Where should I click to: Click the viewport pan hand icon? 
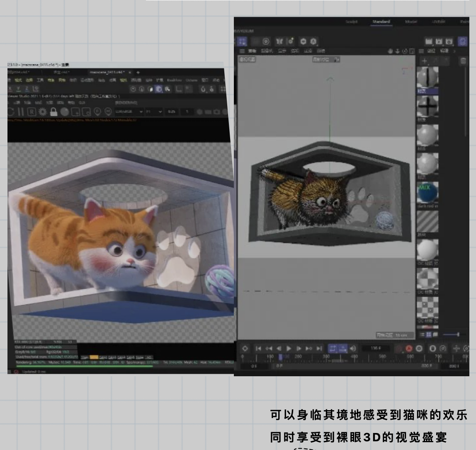click(x=391, y=51)
